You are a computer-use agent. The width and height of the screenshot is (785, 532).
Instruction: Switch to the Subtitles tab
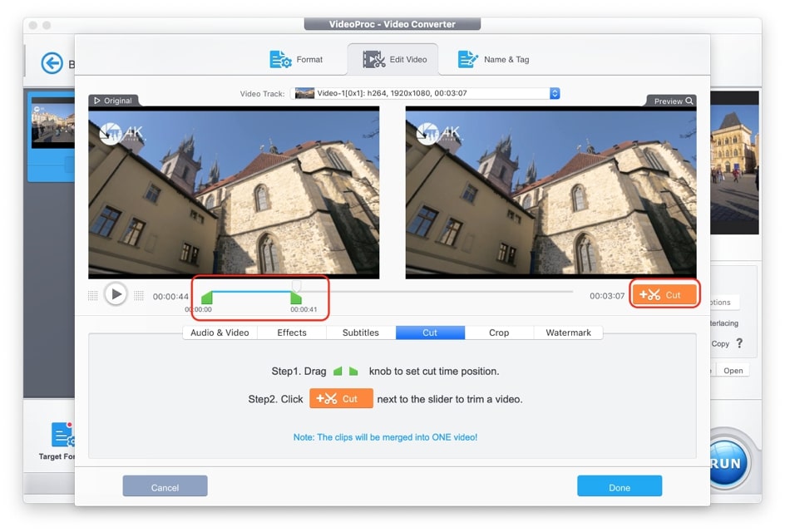point(361,332)
